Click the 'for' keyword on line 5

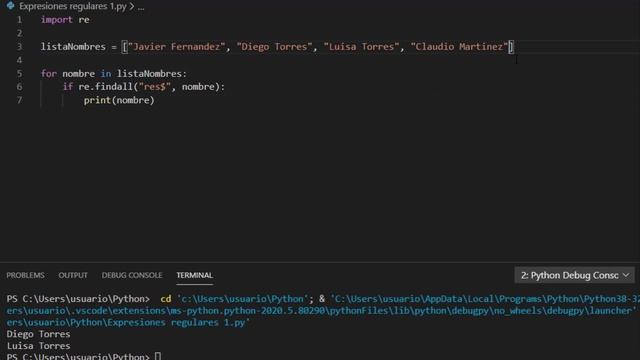(x=49, y=73)
